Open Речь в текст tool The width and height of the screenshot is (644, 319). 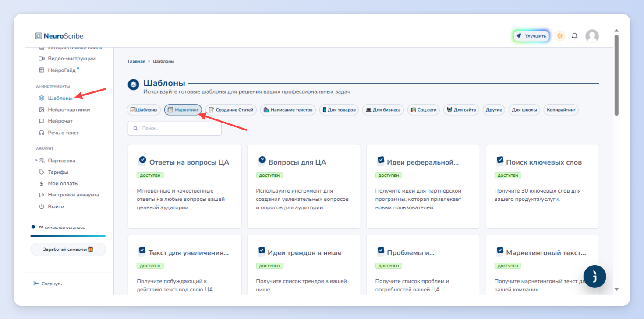[64, 133]
